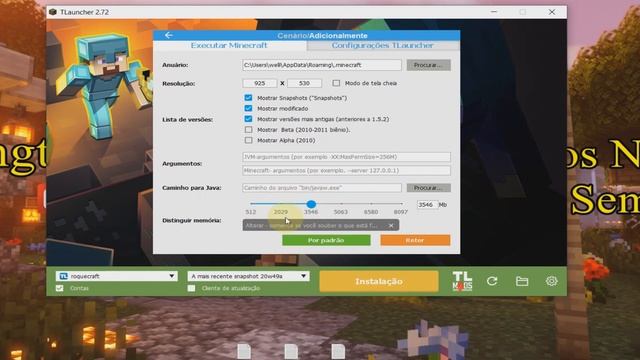The width and height of the screenshot is (640, 360).
Task: Switch to the Configurações TLauncher tab
Action: coord(383,45)
